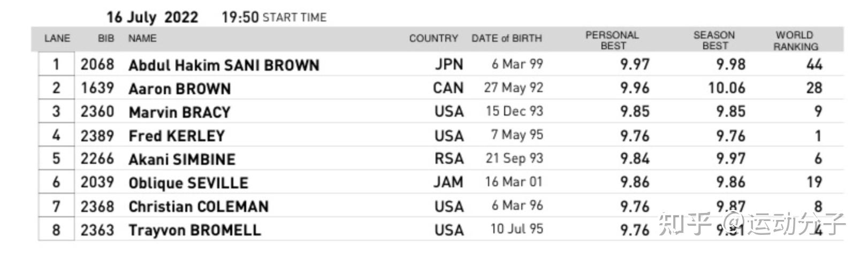Click the NAME column header
This screenshot has height=259, width=868.
tap(142, 39)
